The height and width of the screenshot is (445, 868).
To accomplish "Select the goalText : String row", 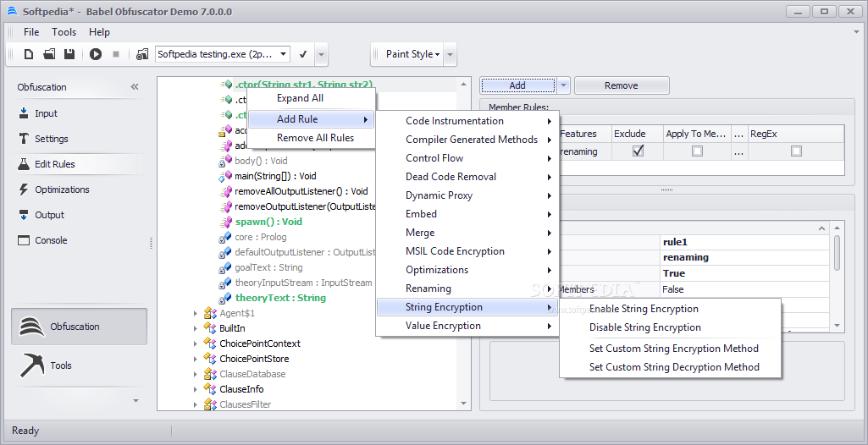I will point(268,267).
